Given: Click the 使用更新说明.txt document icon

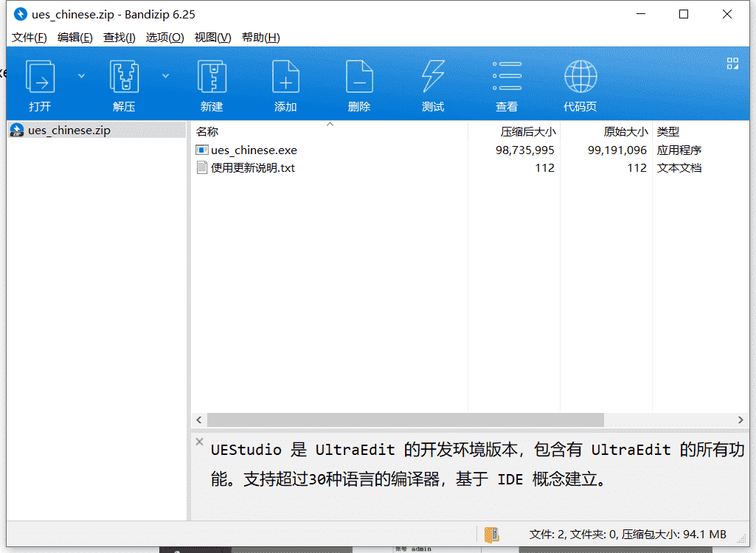Looking at the screenshot, I should click(201, 168).
